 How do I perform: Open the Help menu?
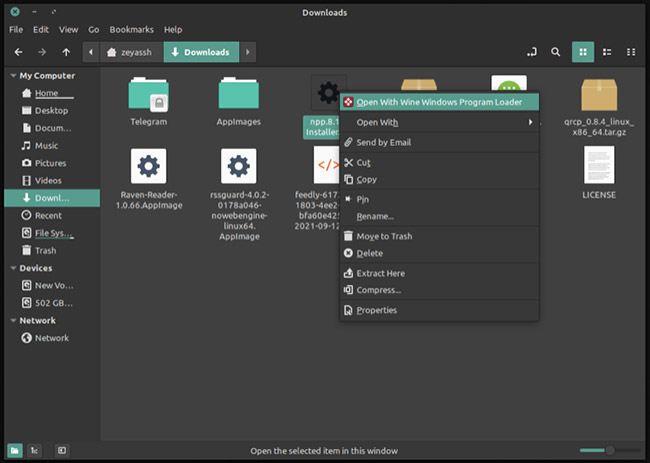tap(173, 30)
